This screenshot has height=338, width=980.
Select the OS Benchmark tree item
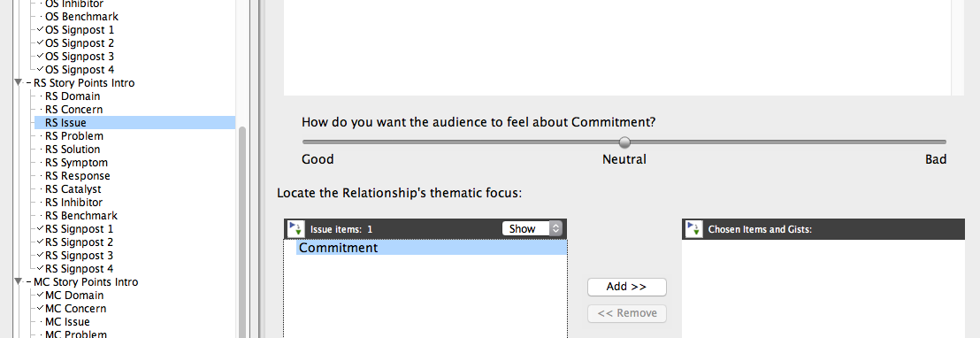coord(82,17)
